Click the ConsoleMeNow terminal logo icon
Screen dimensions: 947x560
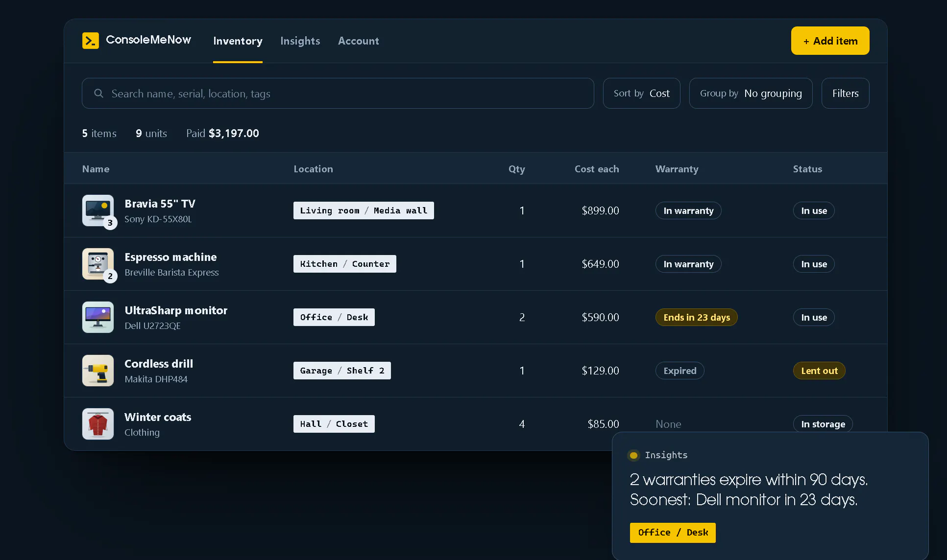point(91,41)
